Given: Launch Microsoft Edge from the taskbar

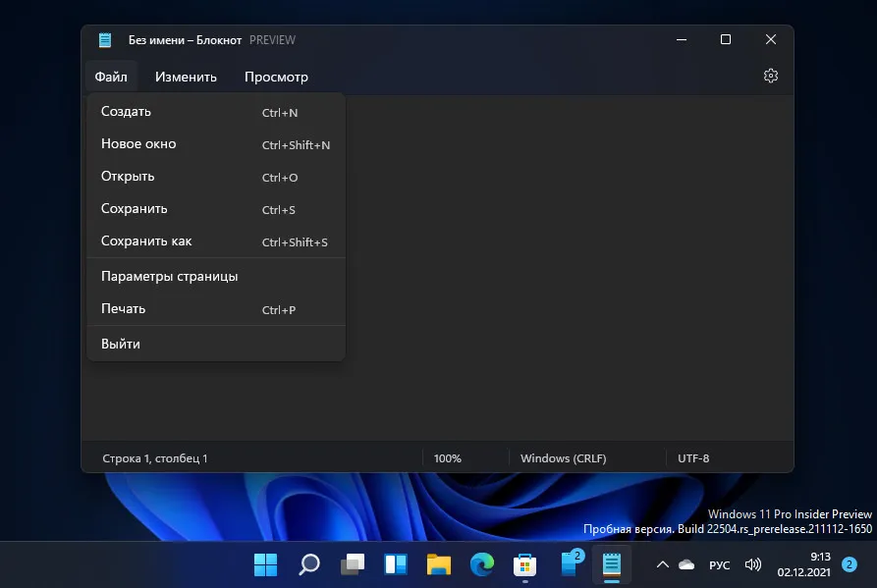Looking at the screenshot, I should point(481,564).
